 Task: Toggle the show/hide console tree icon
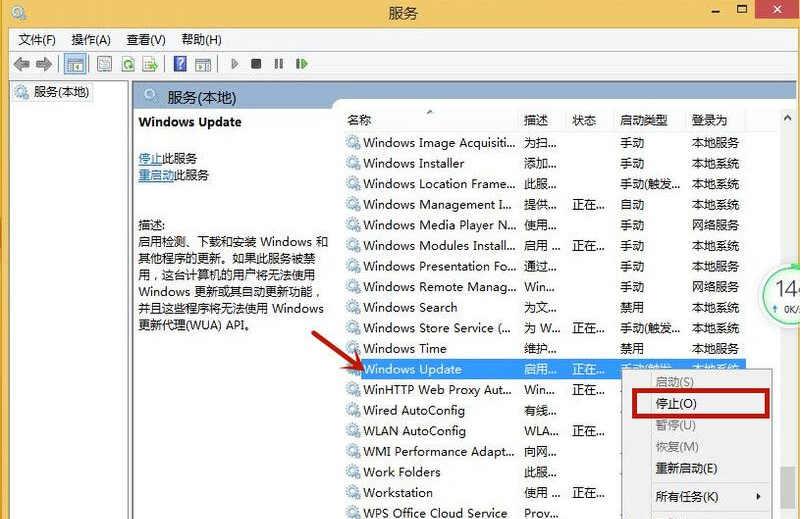click(75, 64)
